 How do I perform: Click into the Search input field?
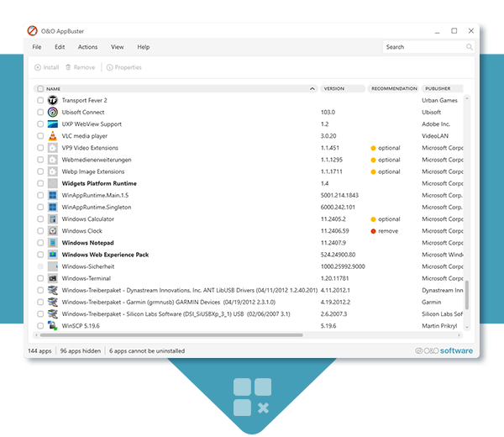pos(423,47)
